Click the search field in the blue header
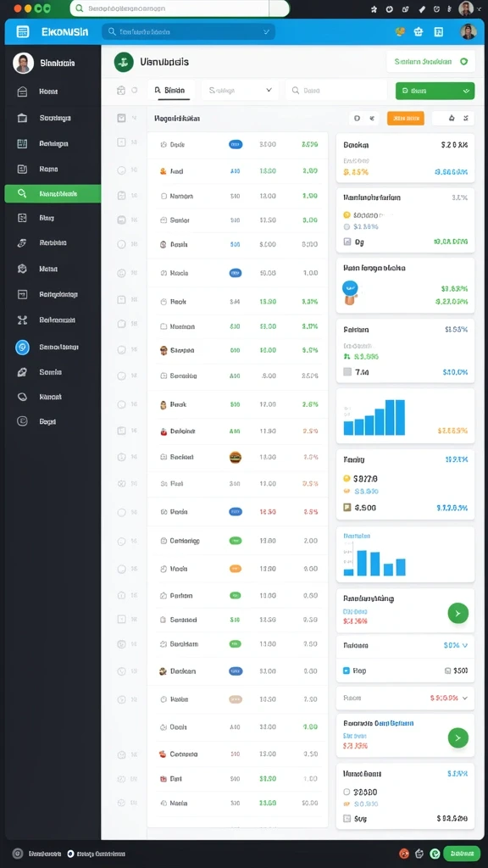488x868 pixels. click(x=188, y=31)
